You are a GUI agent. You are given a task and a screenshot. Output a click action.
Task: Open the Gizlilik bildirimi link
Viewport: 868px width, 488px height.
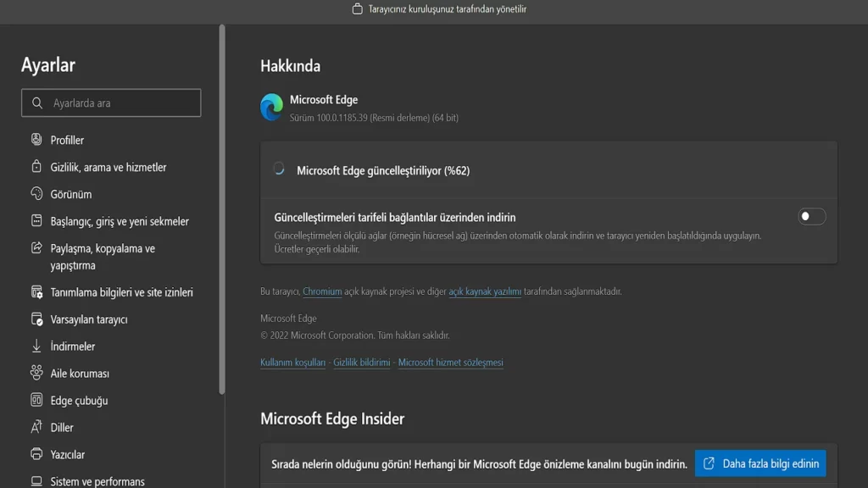362,363
